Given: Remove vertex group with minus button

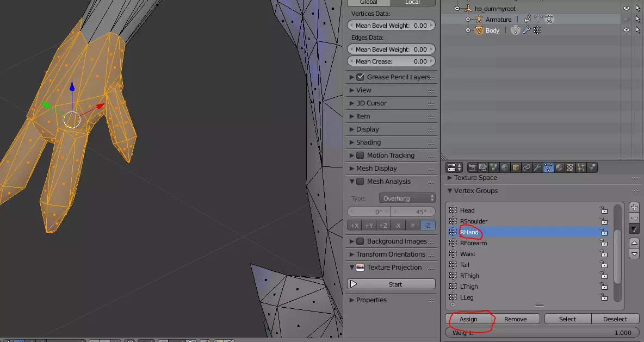Looking at the screenshot, I should click(x=634, y=218).
